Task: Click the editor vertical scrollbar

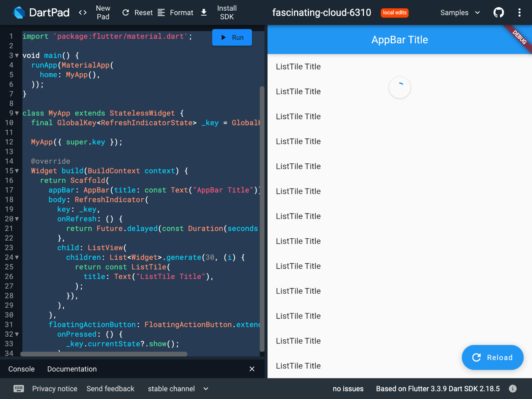Action: 262,219
